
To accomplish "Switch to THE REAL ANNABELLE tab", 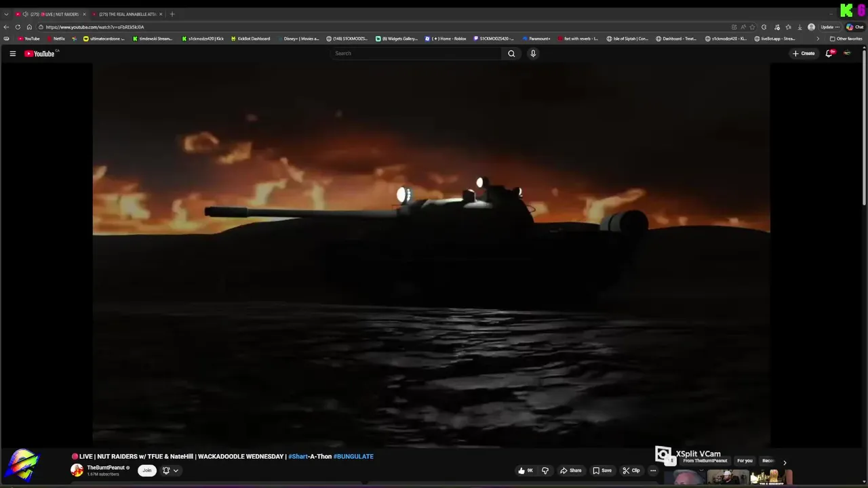I will (127, 14).
